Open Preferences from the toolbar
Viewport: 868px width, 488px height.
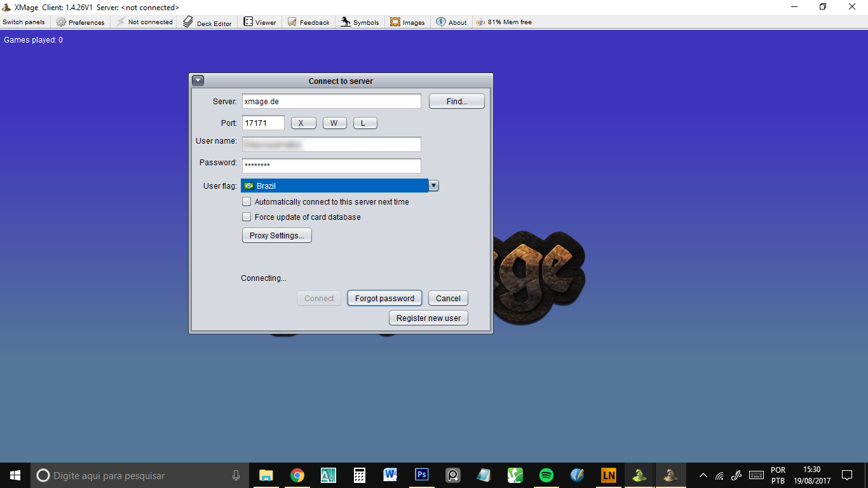(80, 22)
